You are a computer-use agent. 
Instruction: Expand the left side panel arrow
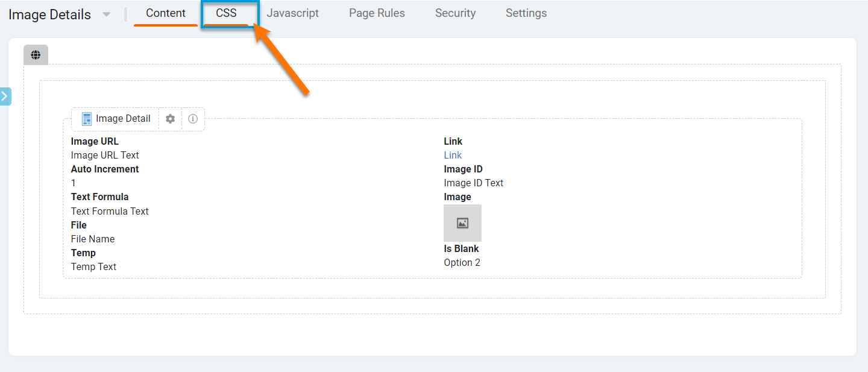pyautogui.click(x=5, y=96)
